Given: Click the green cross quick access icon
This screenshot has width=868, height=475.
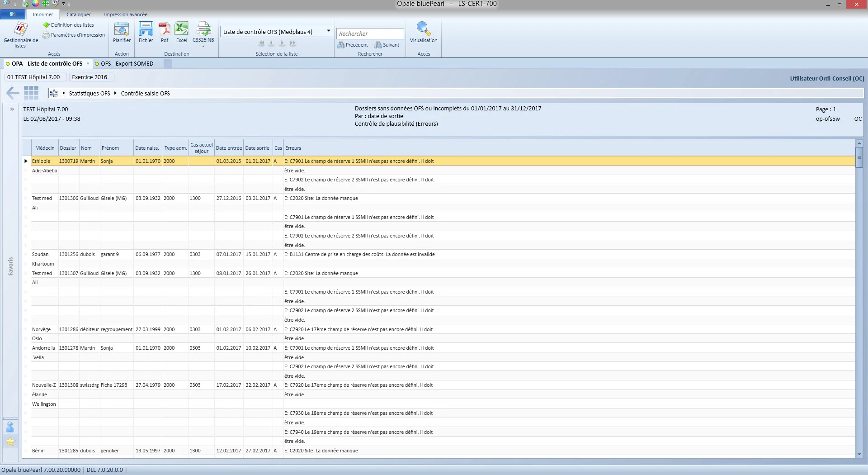Looking at the screenshot, I should [46, 3].
